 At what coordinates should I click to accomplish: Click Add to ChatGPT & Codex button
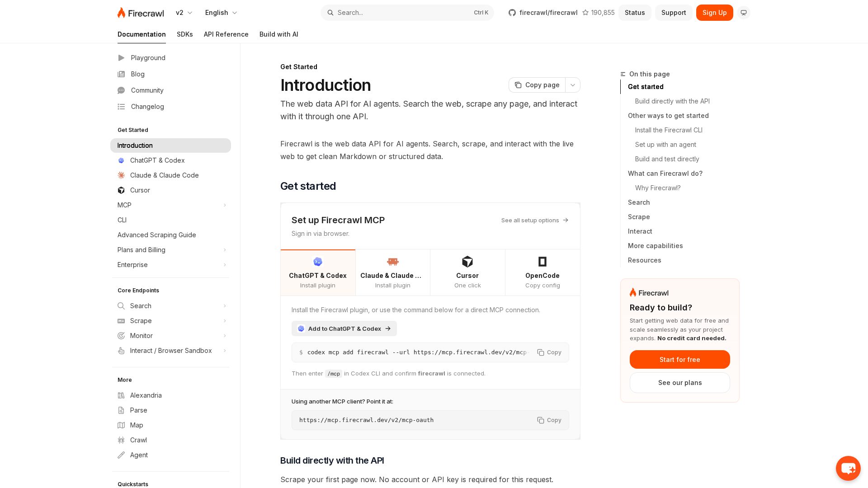[344, 328]
